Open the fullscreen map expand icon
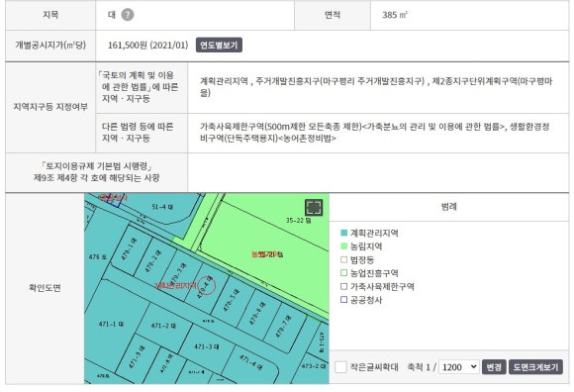The height and width of the screenshot is (392, 574). tap(314, 208)
